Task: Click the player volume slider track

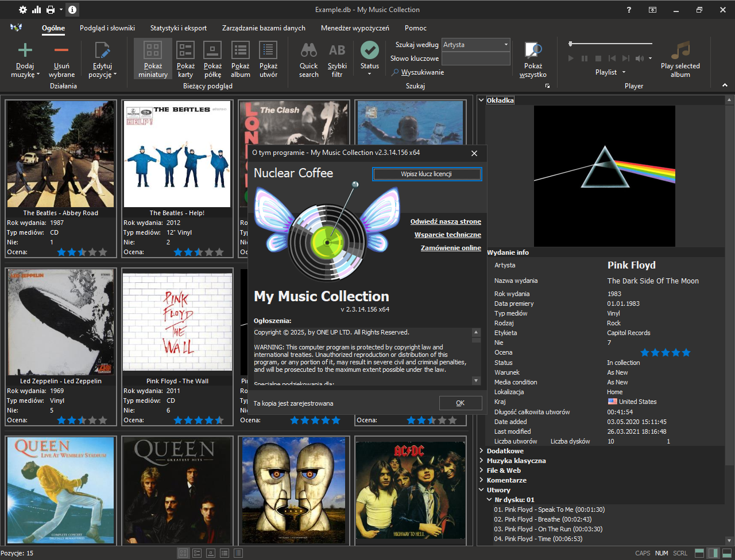Action: coord(611,44)
